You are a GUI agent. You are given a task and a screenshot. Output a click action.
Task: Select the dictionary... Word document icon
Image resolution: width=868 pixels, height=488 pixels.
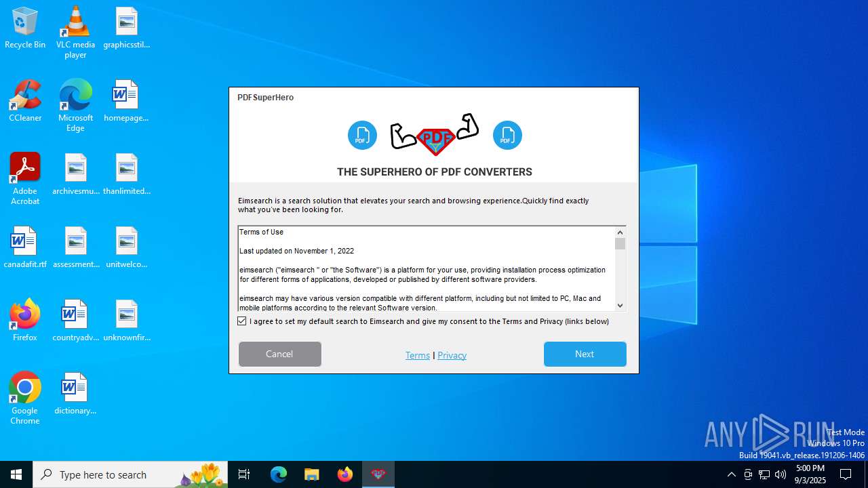[x=75, y=394]
